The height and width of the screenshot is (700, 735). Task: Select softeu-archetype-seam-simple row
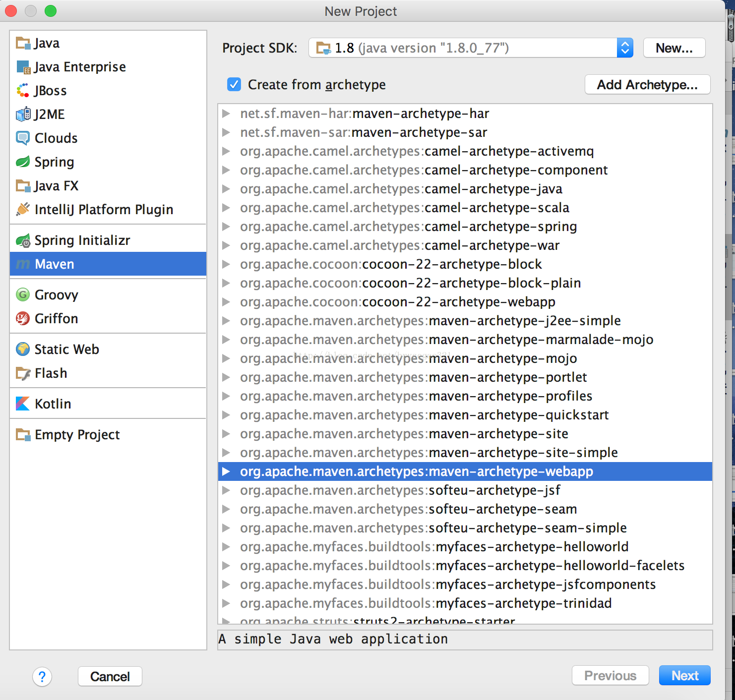point(465,528)
